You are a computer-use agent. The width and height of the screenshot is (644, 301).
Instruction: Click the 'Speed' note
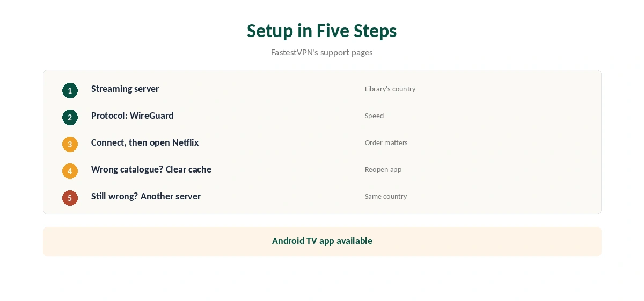tap(374, 116)
